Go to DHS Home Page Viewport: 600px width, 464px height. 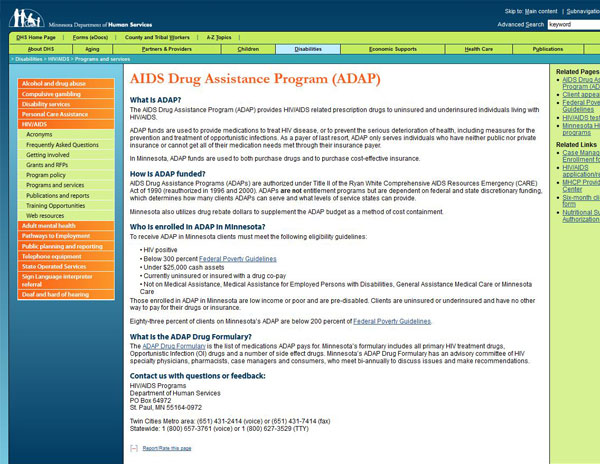[36, 37]
